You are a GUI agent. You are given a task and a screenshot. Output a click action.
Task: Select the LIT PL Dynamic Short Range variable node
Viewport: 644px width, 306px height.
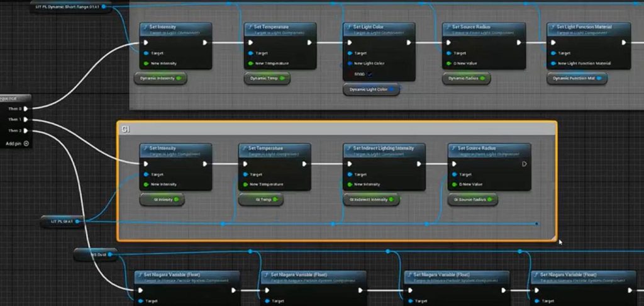pos(69,7)
